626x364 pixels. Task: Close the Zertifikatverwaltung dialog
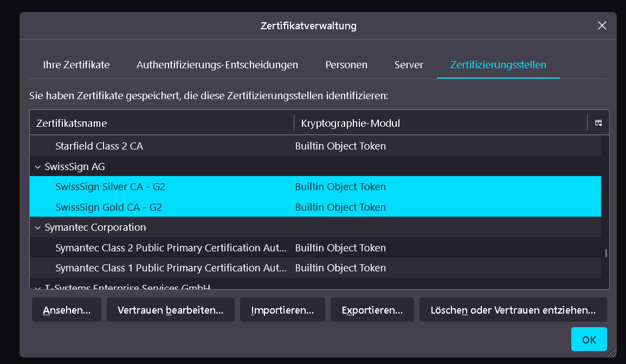pyautogui.click(x=602, y=25)
